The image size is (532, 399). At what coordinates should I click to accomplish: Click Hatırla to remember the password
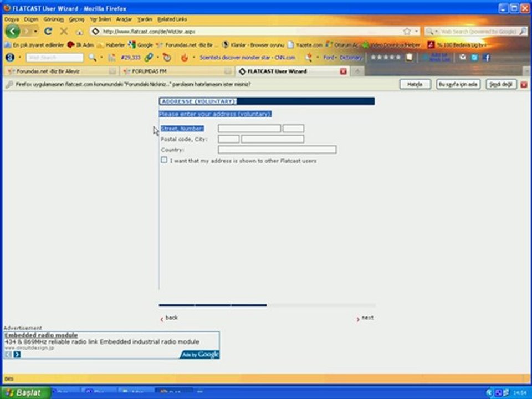pyautogui.click(x=415, y=84)
